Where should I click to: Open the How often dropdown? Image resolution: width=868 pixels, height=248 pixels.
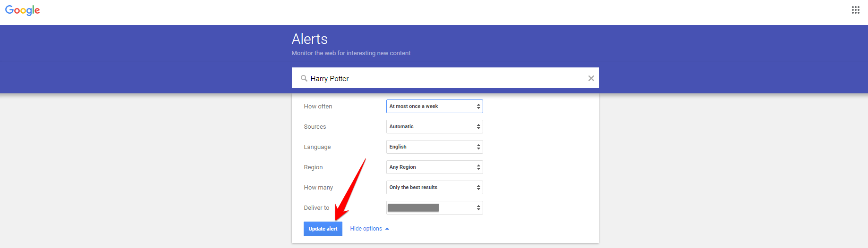[x=434, y=106]
